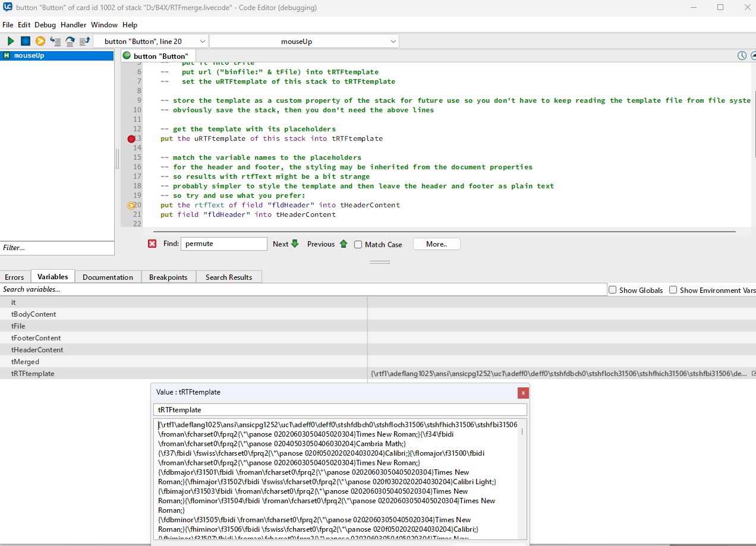Viewport: 756px width, 546px height.
Task: Stop debugging with the blue square icon
Action: coord(26,41)
